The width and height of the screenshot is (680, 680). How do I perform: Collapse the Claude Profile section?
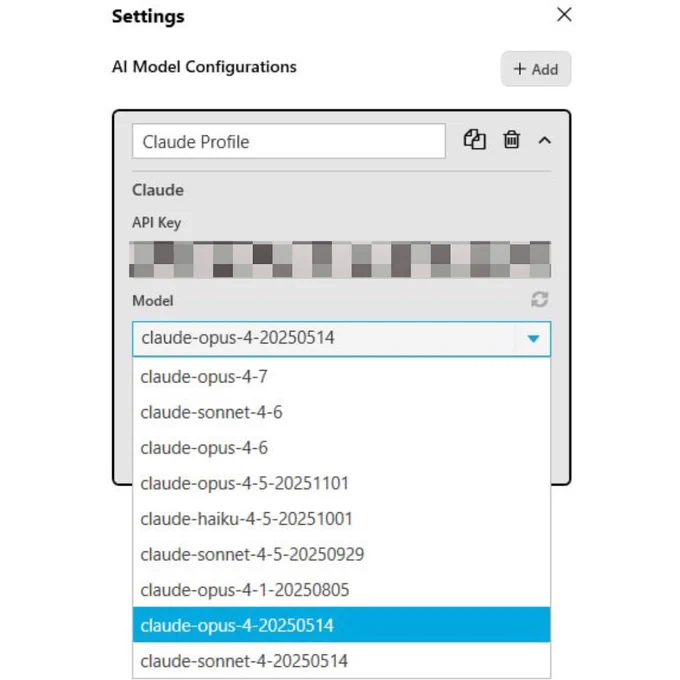545,141
